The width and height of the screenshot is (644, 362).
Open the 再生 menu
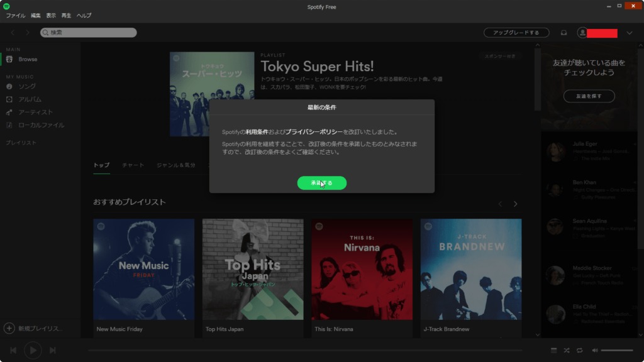66,16
